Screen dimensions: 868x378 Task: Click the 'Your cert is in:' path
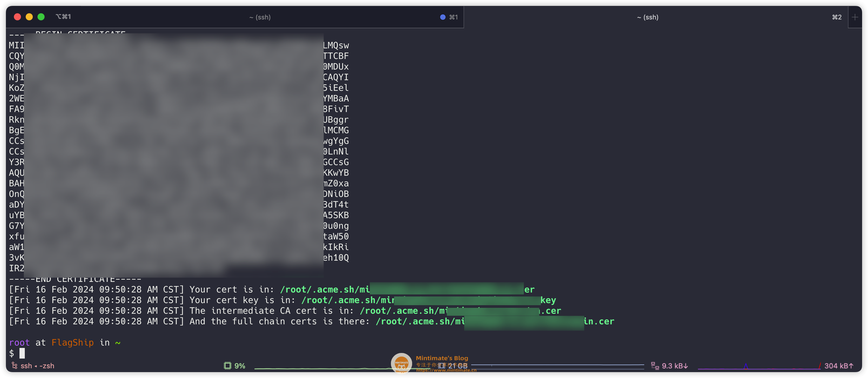407,290
